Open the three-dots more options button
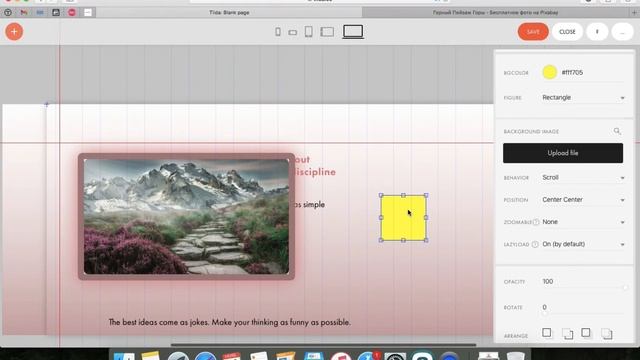The width and height of the screenshot is (640, 360). point(622,31)
